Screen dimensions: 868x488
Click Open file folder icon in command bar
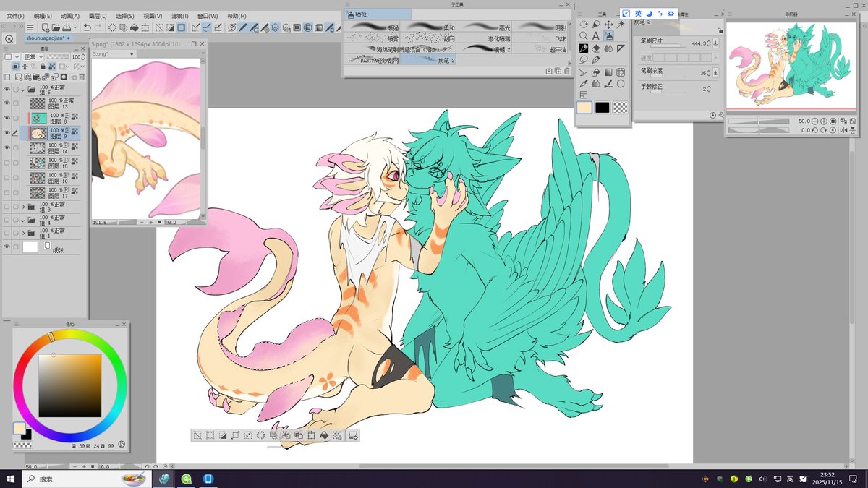(56, 27)
